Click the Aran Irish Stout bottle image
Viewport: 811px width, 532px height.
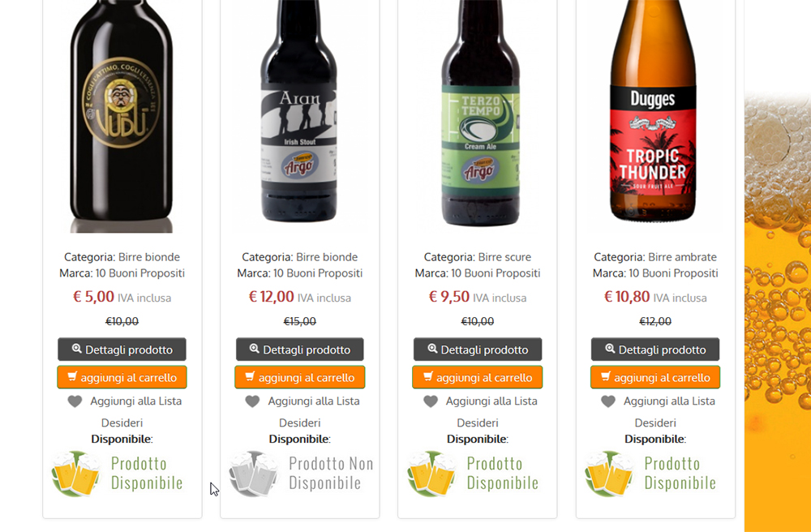[299, 113]
